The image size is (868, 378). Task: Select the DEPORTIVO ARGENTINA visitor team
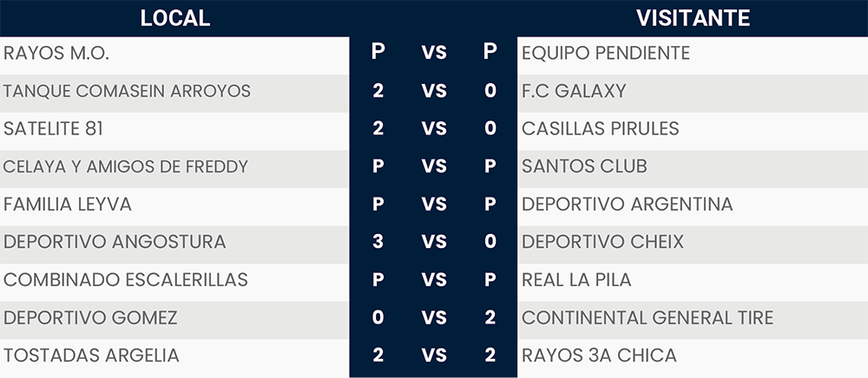[x=628, y=205]
